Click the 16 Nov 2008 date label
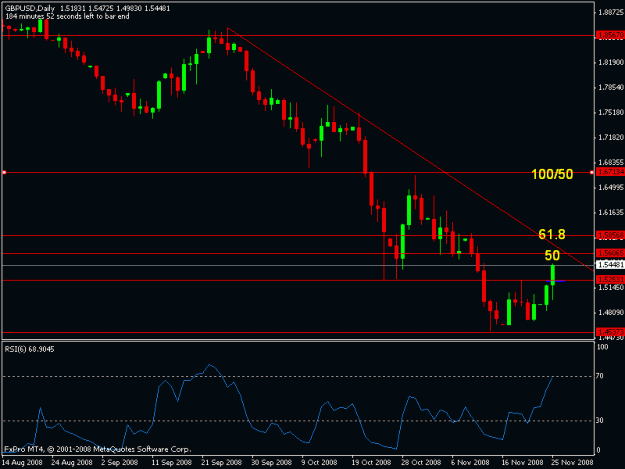625x469 pixels. (522, 463)
